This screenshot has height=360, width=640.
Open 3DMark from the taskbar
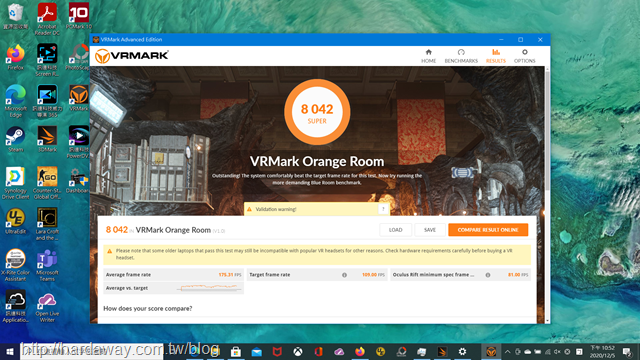442,351
